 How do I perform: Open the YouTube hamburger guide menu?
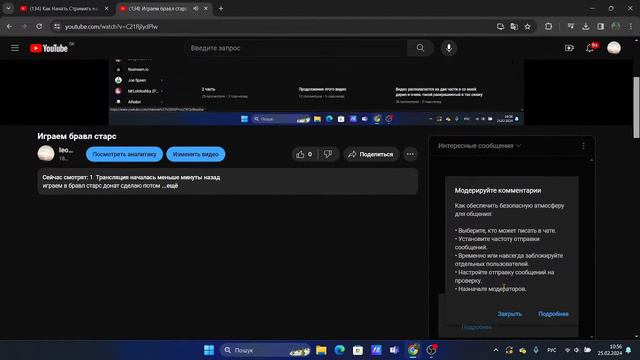pyautogui.click(x=15, y=48)
